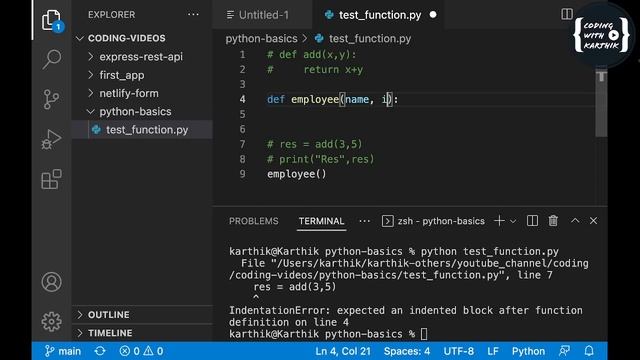Screen dimensions: 640x360
Task: Change end of line sequence LF
Action: 493,351
